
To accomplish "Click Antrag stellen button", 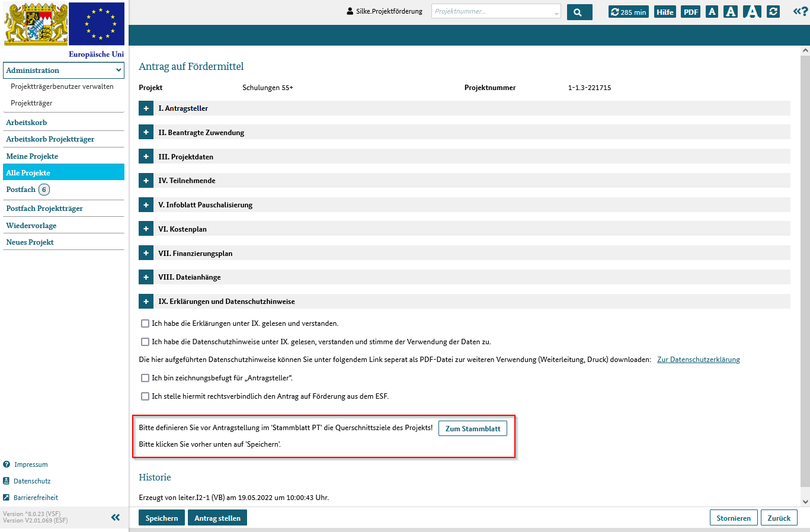I will pos(217,518).
